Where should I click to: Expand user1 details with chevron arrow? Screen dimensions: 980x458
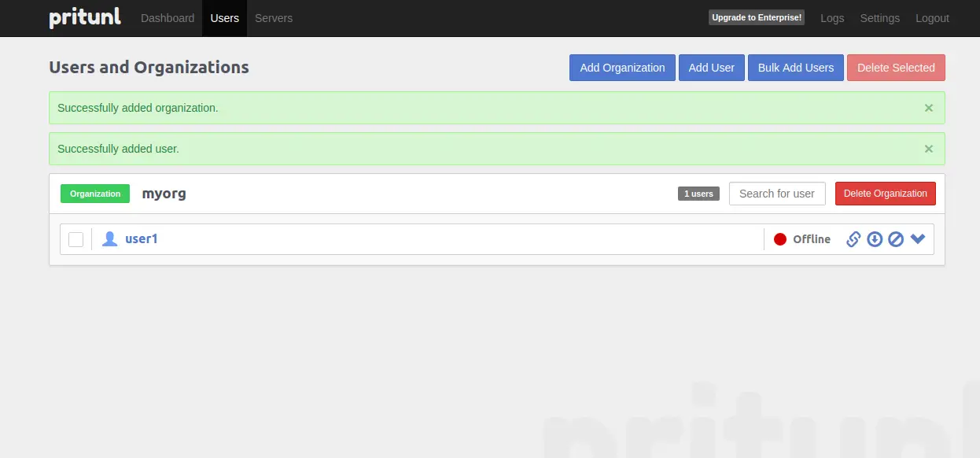[x=918, y=239]
